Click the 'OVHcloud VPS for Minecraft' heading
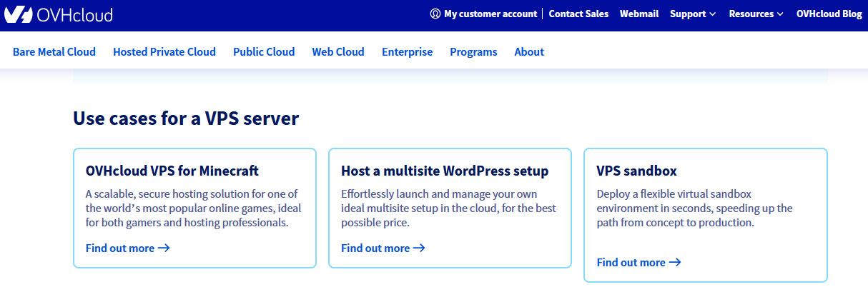 172,171
